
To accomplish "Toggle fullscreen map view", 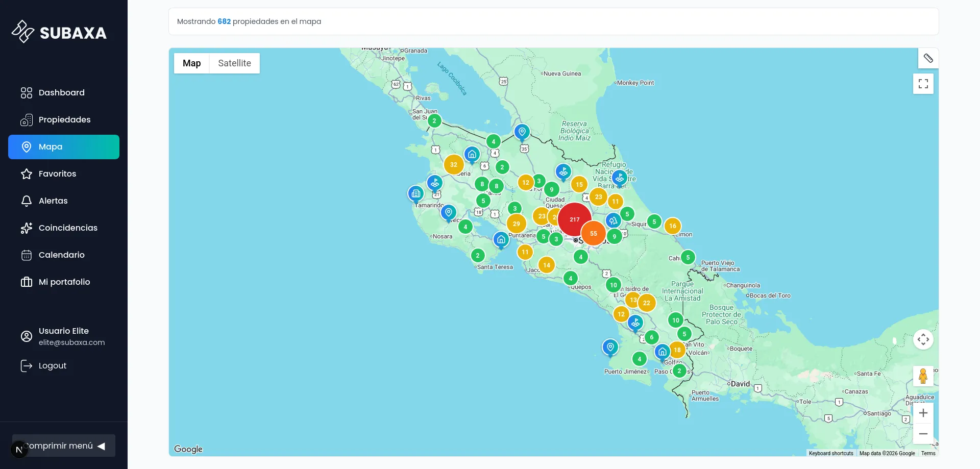I will click(923, 84).
